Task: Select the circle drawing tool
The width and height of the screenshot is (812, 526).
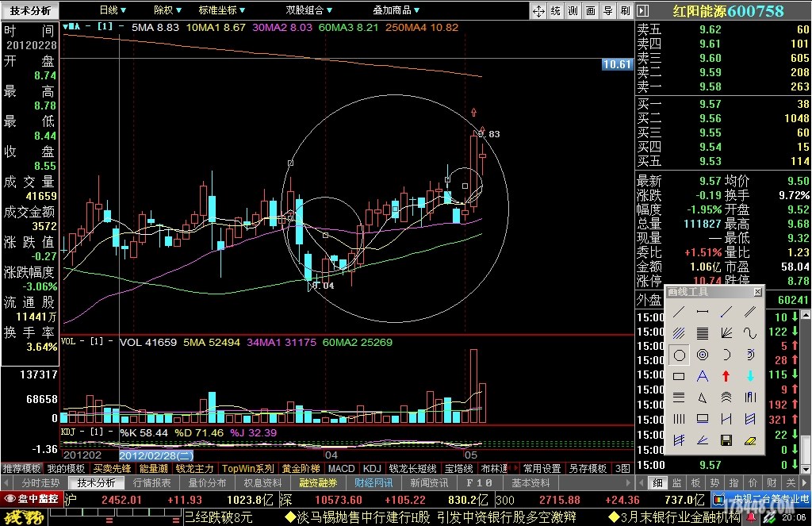Action: coord(679,355)
